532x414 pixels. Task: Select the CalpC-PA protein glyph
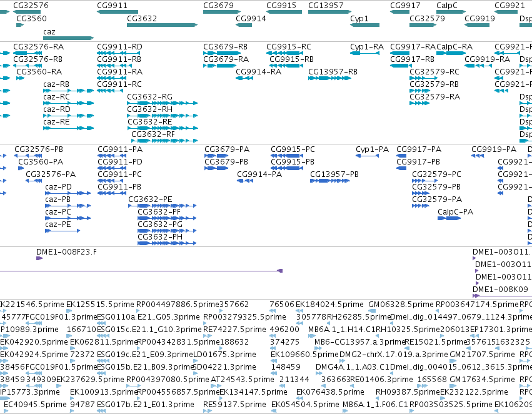click(449, 218)
